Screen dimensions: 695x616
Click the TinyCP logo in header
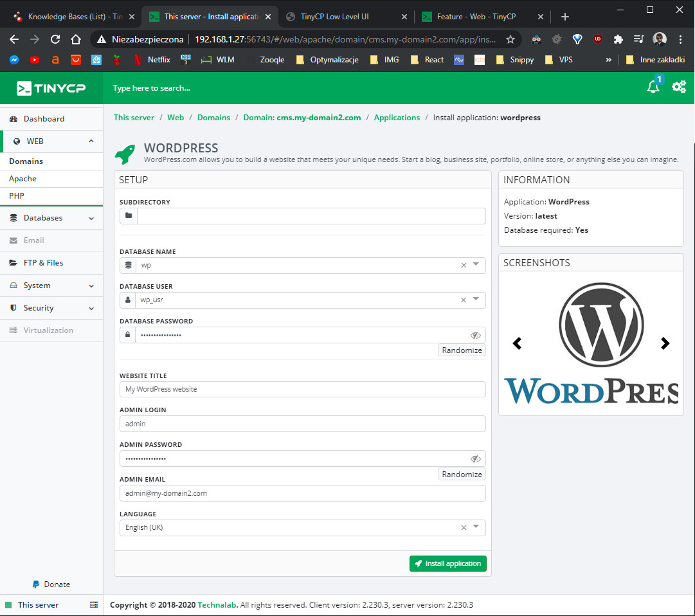51,88
